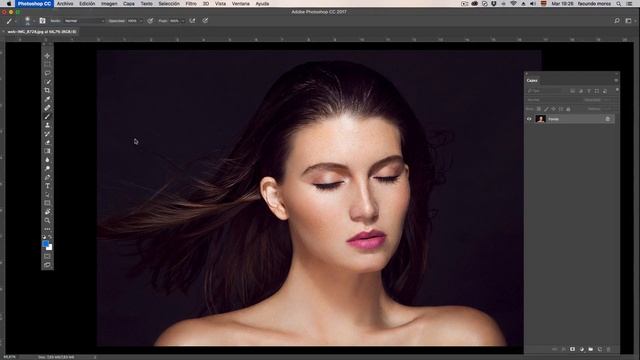Select the History Brush tool
The height and width of the screenshot is (360, 640).
click(47, 133)
